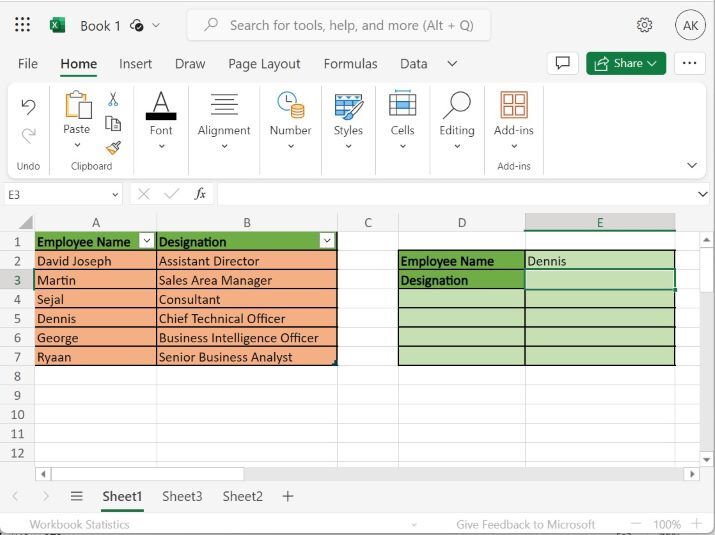Select cell E2 containing Dennis
Image resolution: width=715 pixels, height=535 pixels.
(600, 260)
